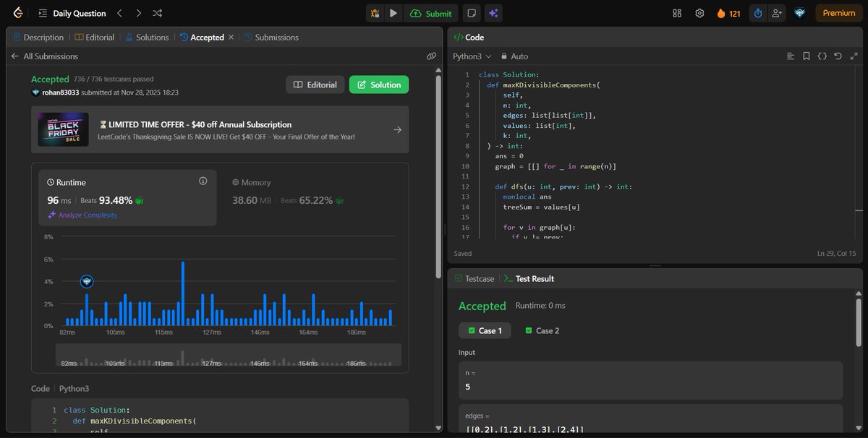This screenshot has height=438, width=868.
Task: Expand the editor to fullscreen
Action: click(x=854, y=56)
